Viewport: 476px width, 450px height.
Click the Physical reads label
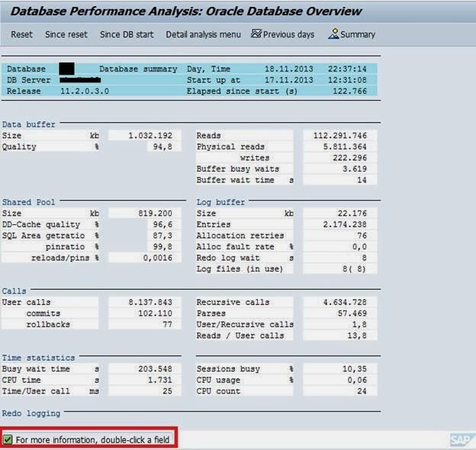(230, 146)
